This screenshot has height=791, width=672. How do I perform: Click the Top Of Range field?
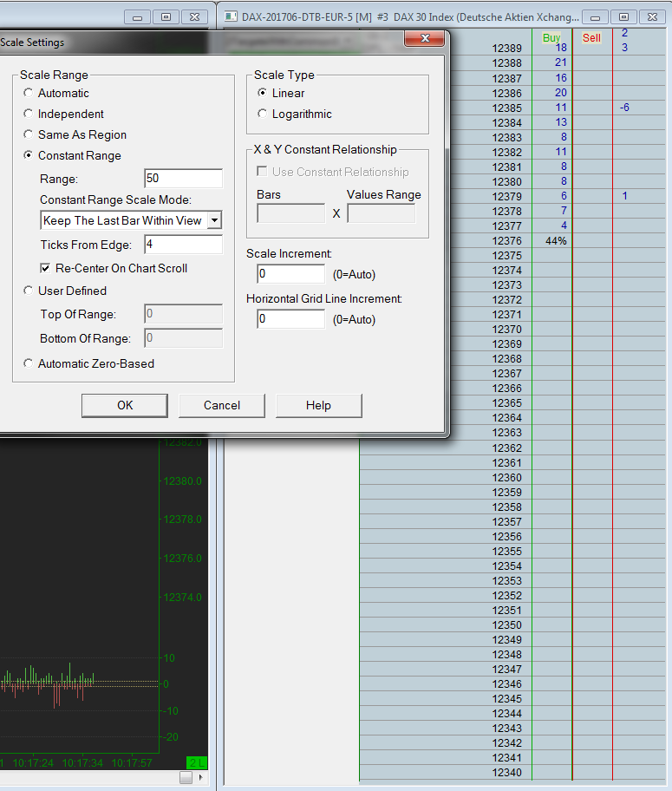pos(183,314)
